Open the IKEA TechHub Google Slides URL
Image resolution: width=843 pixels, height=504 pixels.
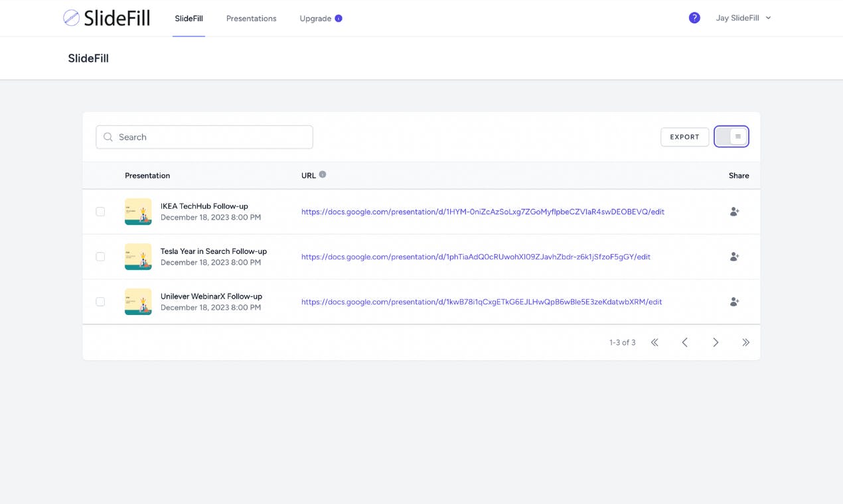point(483,212)
